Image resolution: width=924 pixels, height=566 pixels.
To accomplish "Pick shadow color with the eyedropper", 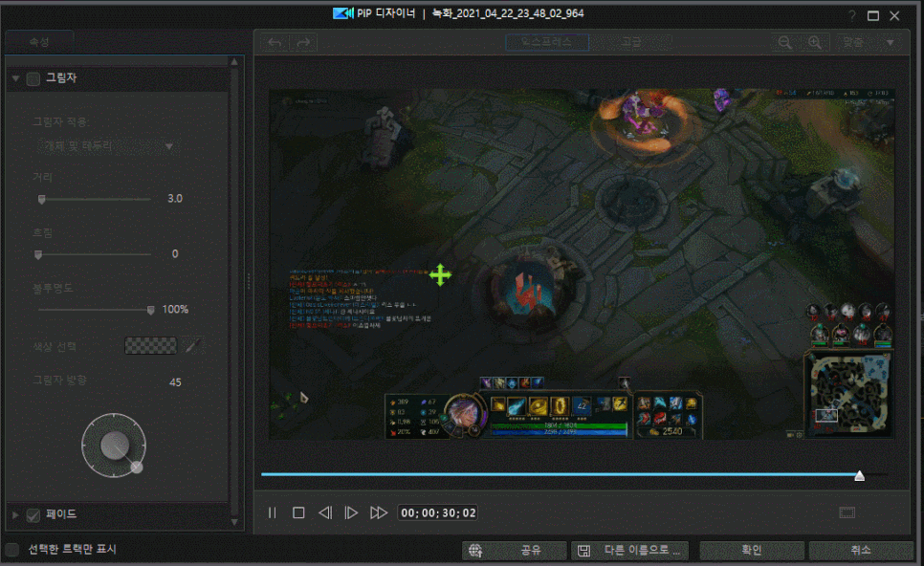I will tap(192, 346).
